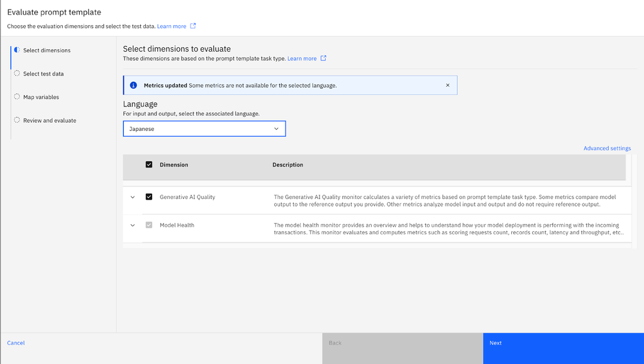Go to the Select dimensions step
Viewport: 644px width, 364px height.
[47, 50]
